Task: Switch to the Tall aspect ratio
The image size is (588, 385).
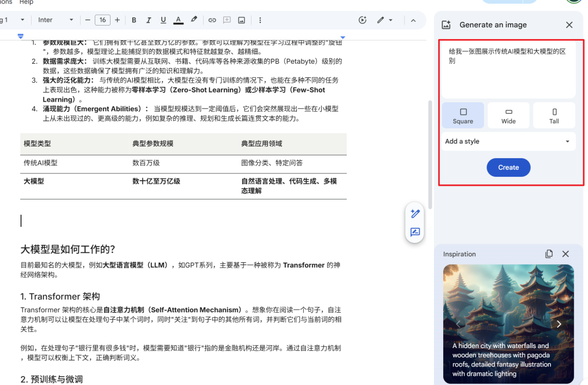Action: pos(554,115)
